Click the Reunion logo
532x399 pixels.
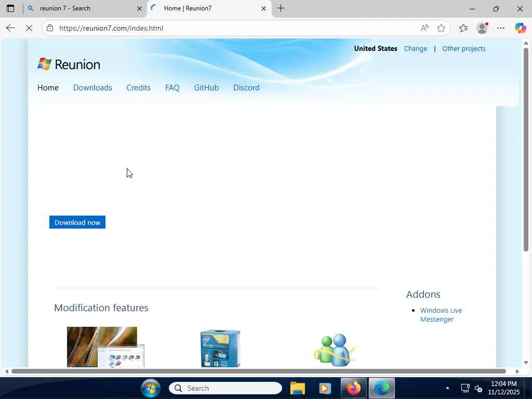(x=69, y=64)
